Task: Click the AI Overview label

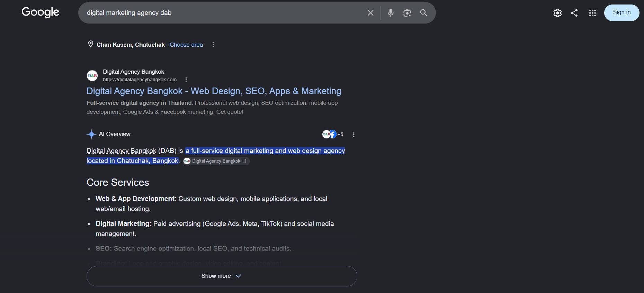Action: [115, 134]
